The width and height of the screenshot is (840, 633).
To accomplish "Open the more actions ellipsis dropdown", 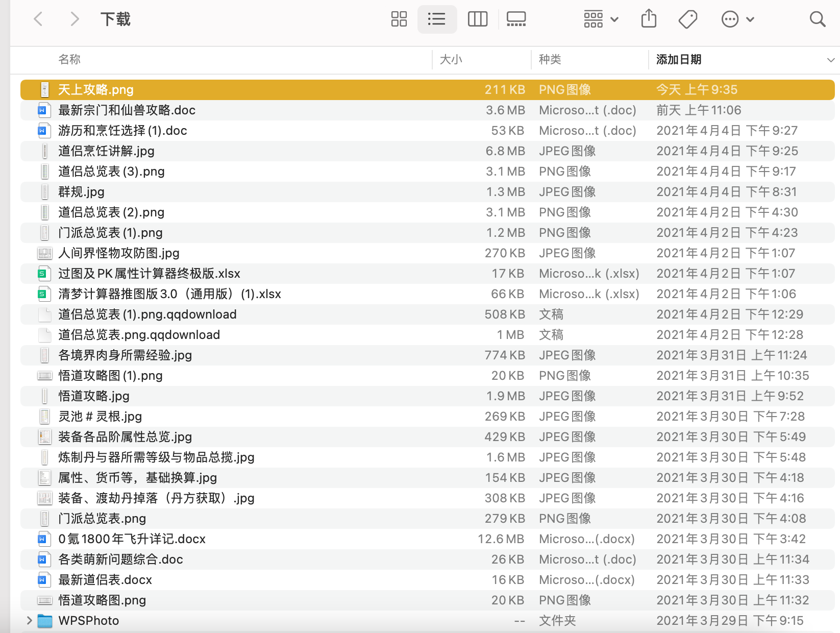I will tap(737, 19).
